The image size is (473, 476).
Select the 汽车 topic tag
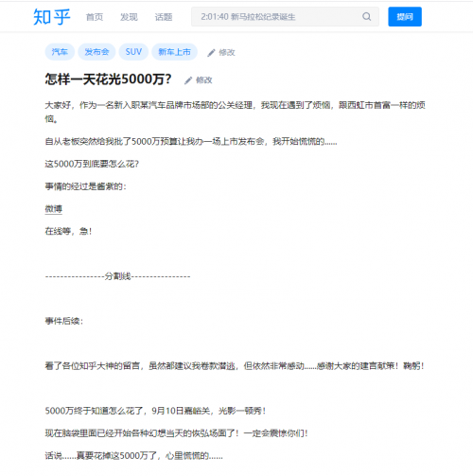(x=60, y=52)
